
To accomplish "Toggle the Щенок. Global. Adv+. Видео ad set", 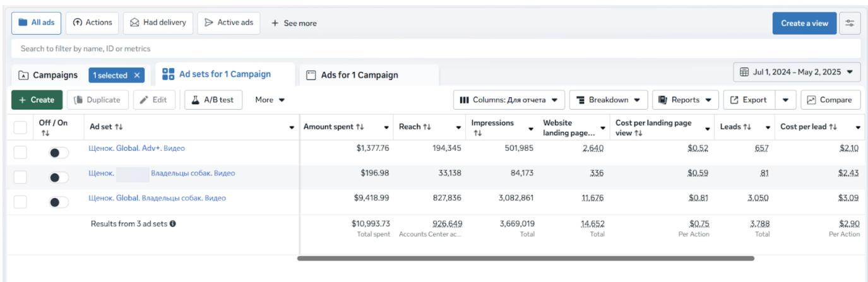I will point(59,152).
